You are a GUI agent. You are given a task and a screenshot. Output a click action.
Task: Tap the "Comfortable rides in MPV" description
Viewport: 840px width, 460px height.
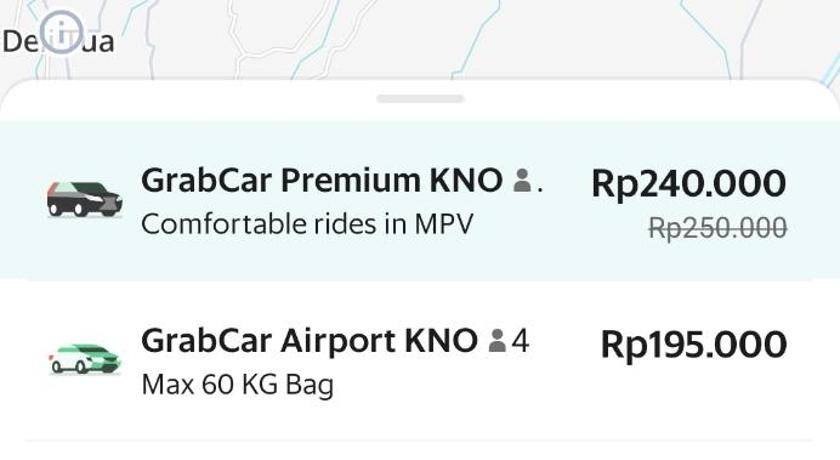point(306,224)
